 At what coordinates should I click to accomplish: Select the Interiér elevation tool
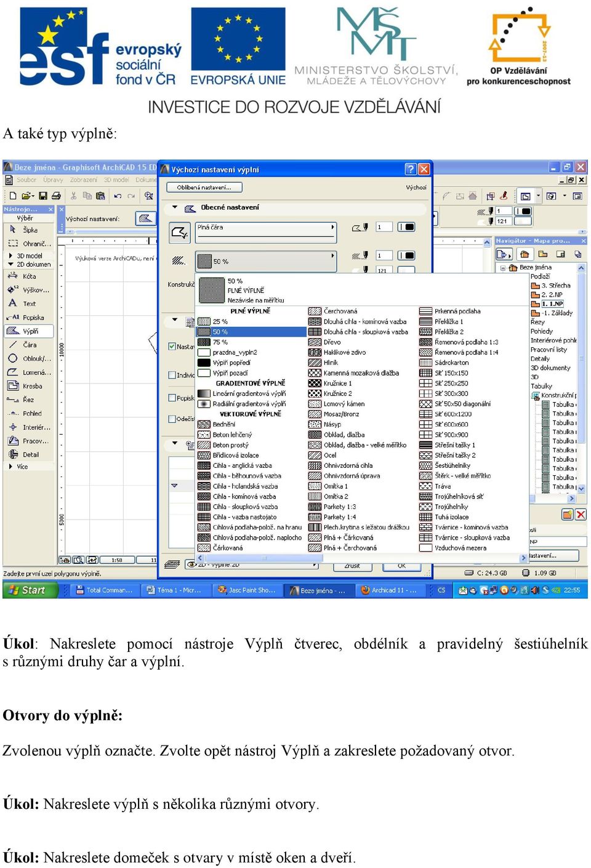[x=29, y=427]
